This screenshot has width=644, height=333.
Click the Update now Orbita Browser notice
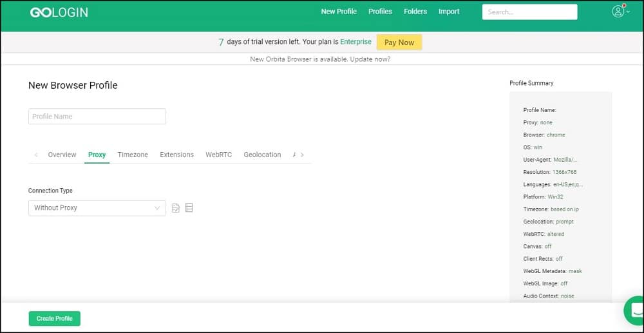pos(320,59)
